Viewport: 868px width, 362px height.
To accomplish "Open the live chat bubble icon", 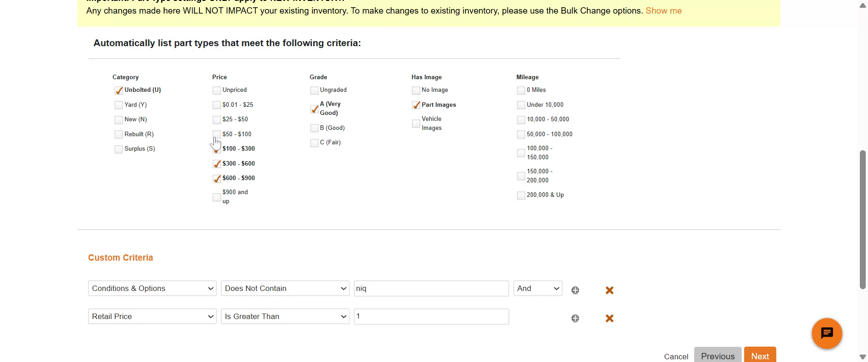I will tap(826, 333).
